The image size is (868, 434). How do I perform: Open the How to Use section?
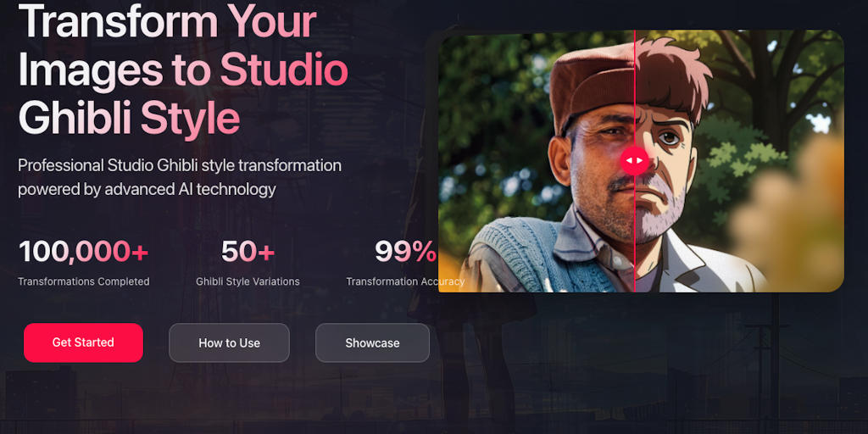[x=229, y=342]
